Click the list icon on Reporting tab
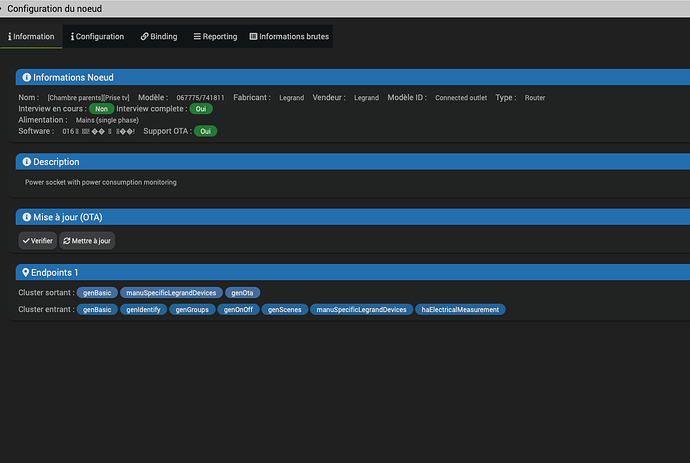This screenshot has width=690, height=463. 198,37
